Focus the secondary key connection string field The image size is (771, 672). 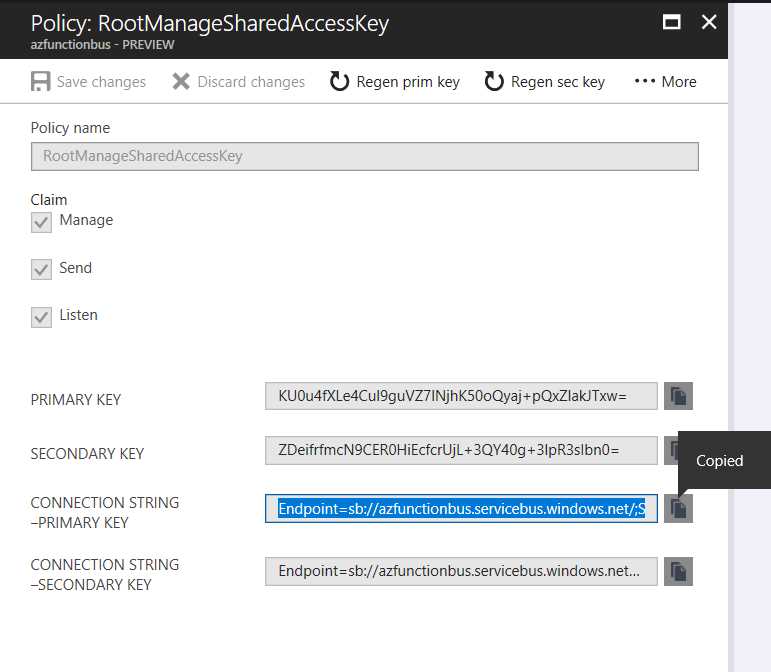point(461,571)
